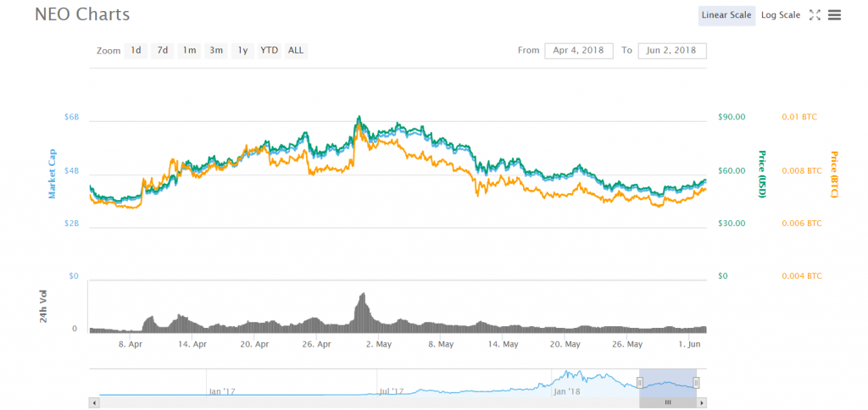Click the 24h Vol axis label

click(45, 307)
